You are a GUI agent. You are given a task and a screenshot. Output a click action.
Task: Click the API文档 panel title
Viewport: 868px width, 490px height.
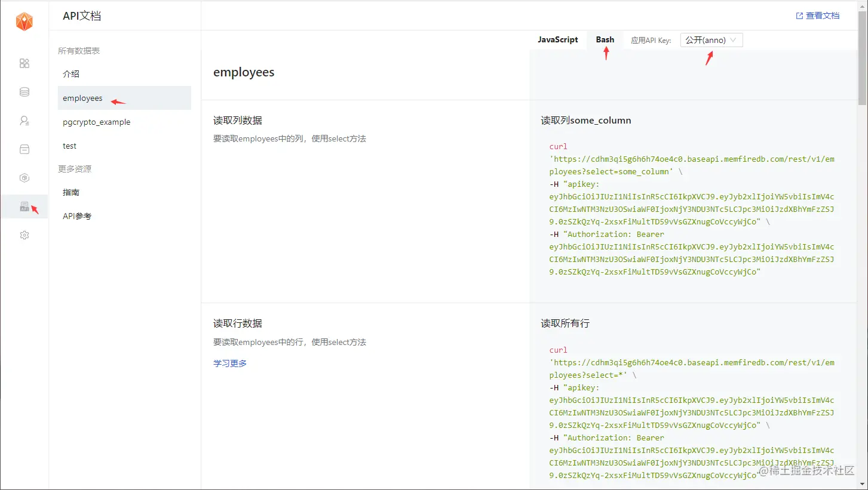pos(82,16)
